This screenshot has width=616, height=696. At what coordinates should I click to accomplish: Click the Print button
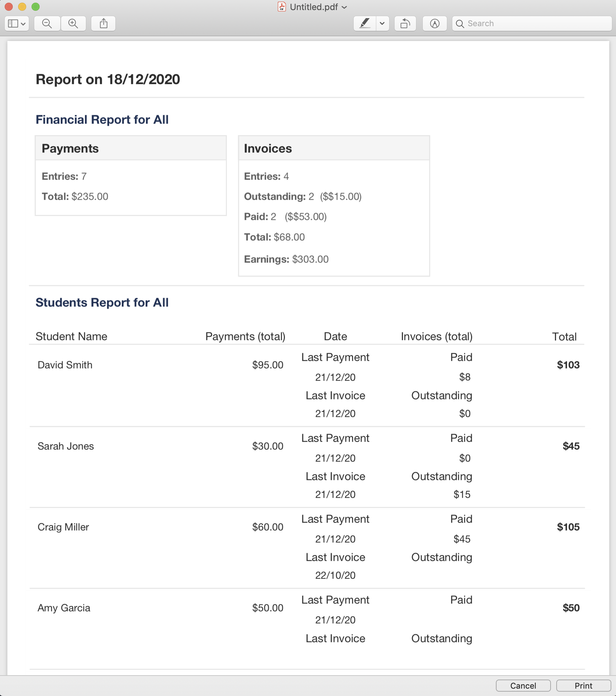(583, 686)
